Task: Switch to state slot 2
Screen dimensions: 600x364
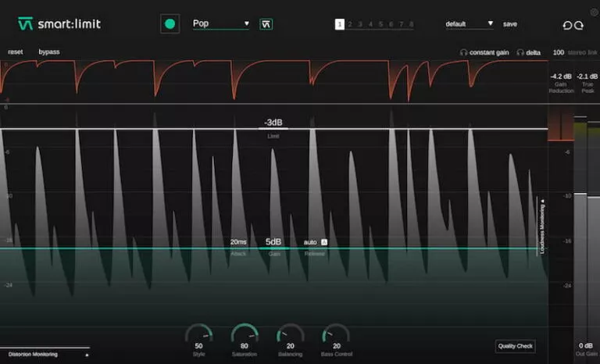Action: pos(350,24)
